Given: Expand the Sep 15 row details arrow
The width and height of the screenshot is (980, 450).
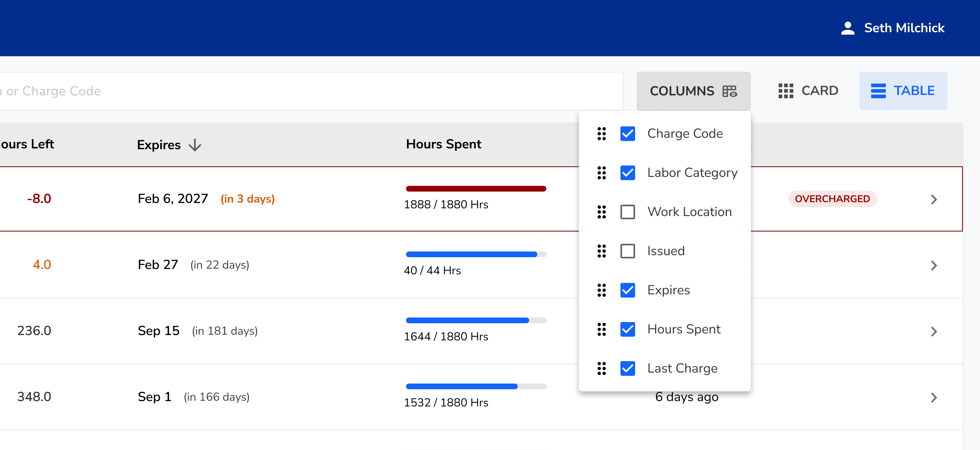Looking at the screenshot, I should point(934,331).
